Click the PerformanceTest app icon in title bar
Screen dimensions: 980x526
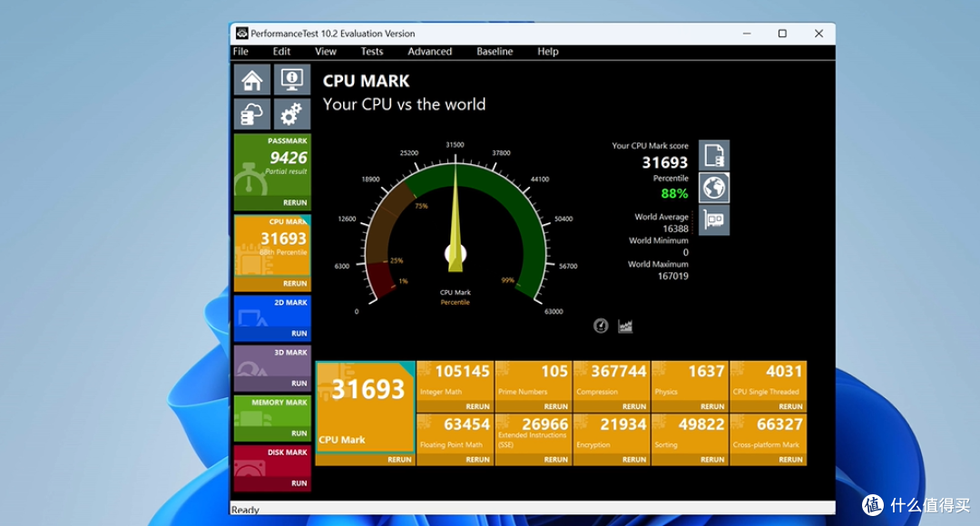coord(241,34)
